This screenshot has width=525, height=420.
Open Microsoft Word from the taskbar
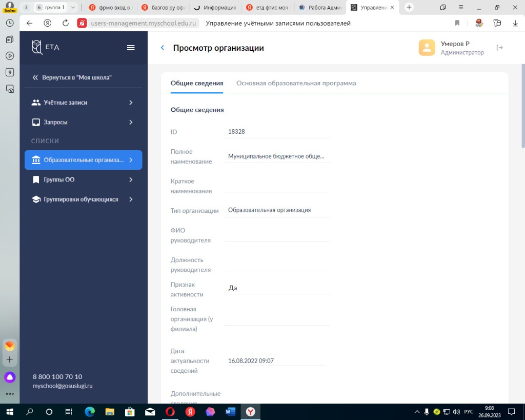click(230, 411)
